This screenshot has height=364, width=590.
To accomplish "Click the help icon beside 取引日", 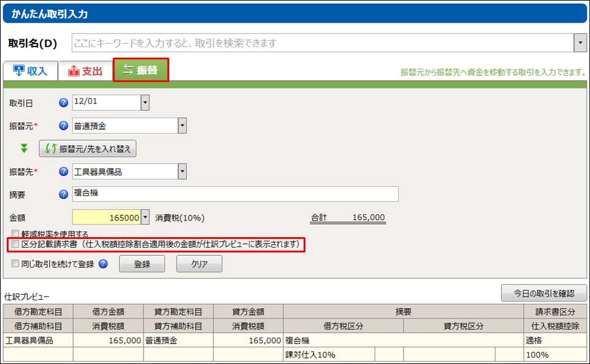I will (63, 102).
